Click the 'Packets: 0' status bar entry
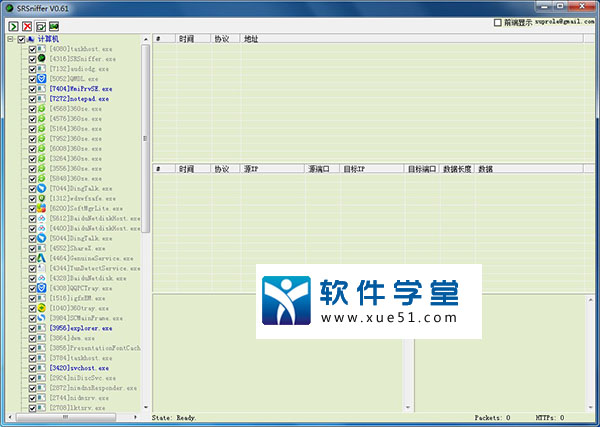Viewport: 600px width, 427px height. [492, 418]
